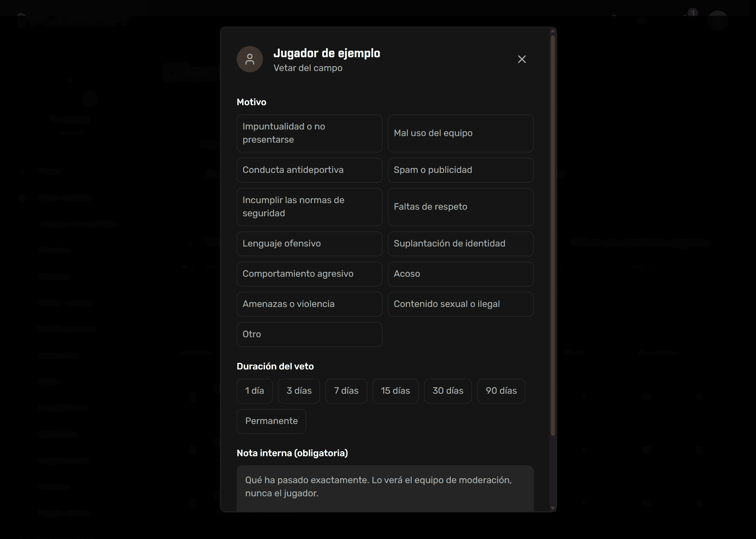The height and width of the screenshot is (539, 756).
Task: Choose Acoso reason
Action: 461,274
